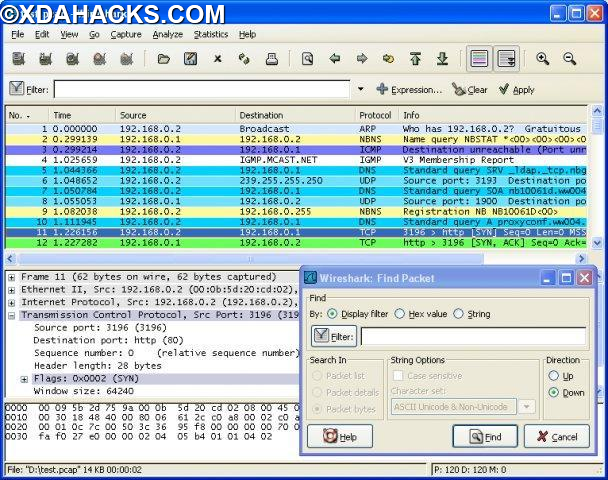Viewport: 608px width, 480px height.
Task: Reload the capture file icon
Action: click(244, 59)
